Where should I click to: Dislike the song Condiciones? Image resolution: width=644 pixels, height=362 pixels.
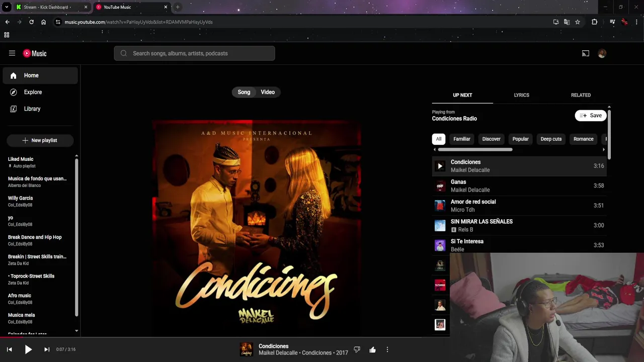click(357, 349)
